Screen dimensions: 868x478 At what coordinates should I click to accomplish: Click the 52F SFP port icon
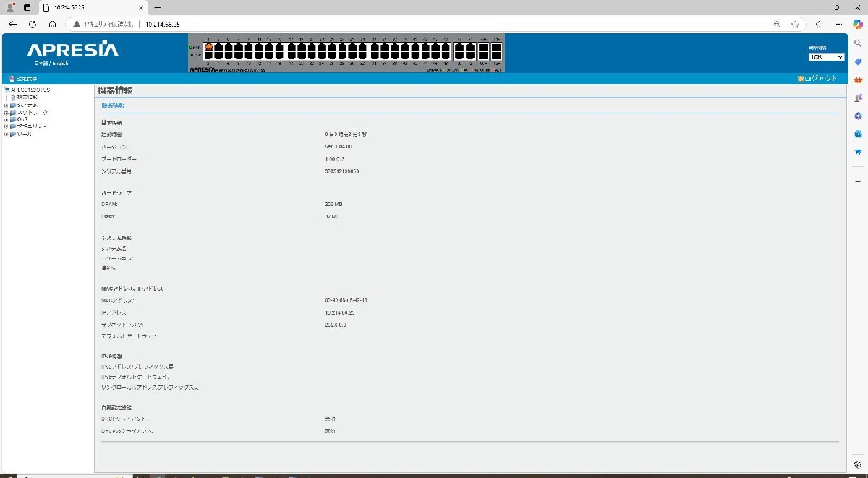click(x=496, y=55)
